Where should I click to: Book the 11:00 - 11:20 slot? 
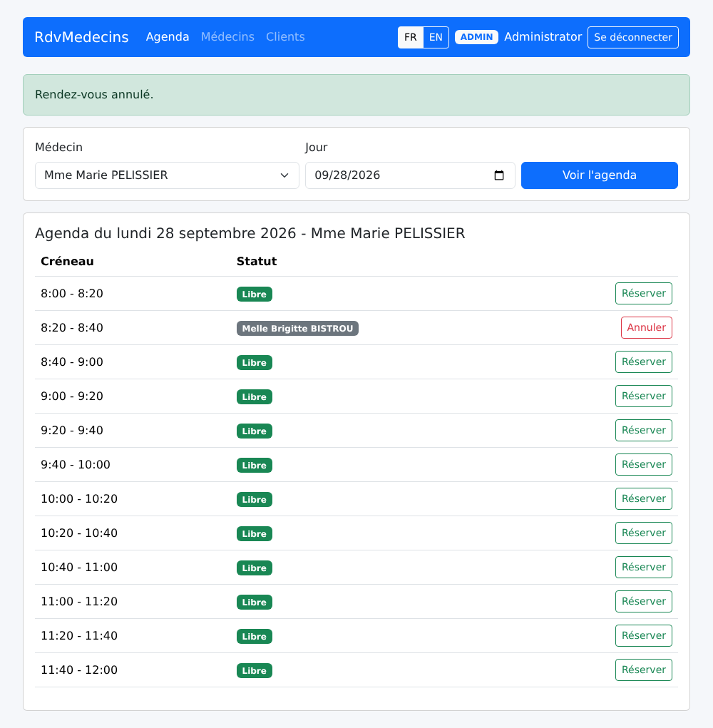644,601
